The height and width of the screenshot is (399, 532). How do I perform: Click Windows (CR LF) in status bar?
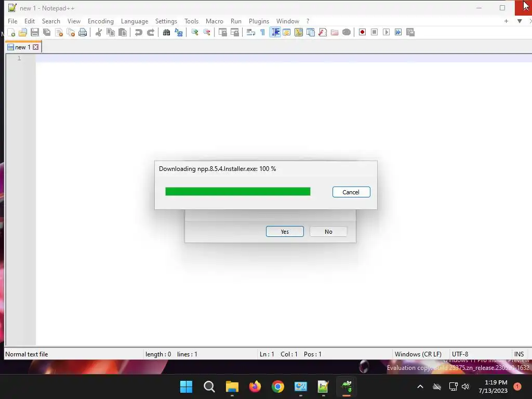click(418, 354)
